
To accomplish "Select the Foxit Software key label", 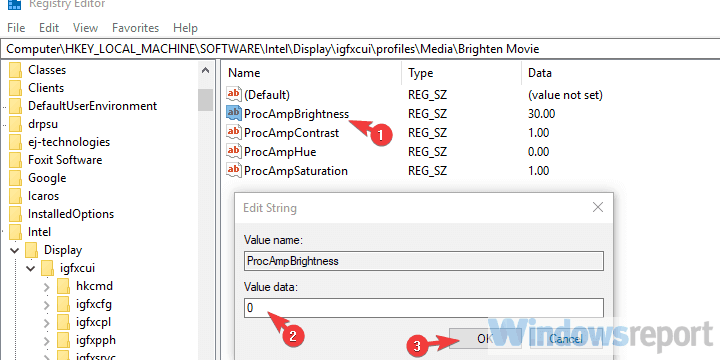I will [x=65, y=160].
